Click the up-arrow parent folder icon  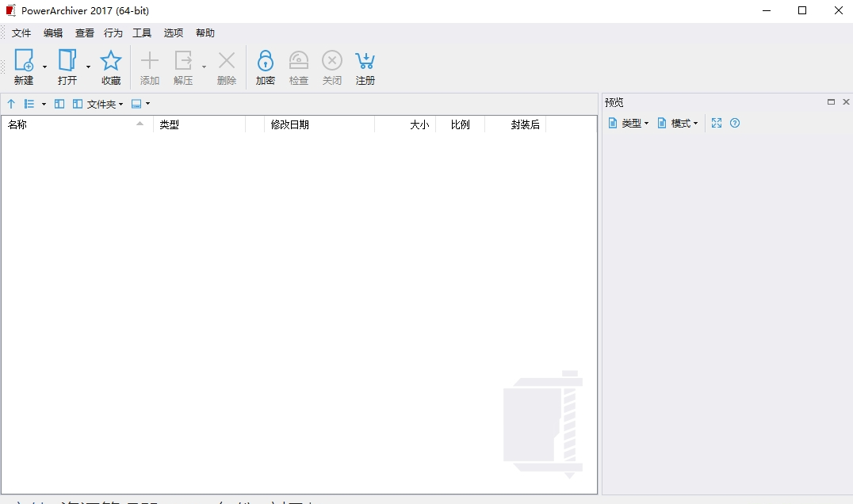coord(11,104)
